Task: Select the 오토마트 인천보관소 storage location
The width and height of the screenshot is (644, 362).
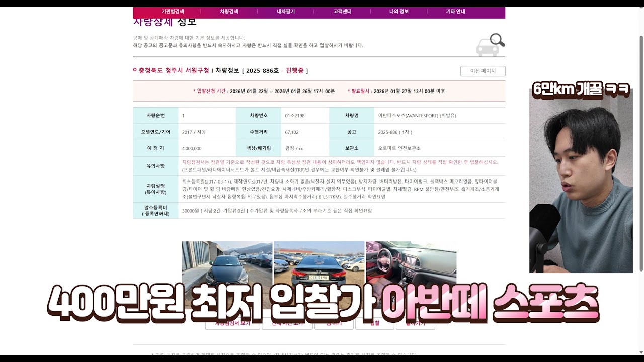Action: point(399,149)
